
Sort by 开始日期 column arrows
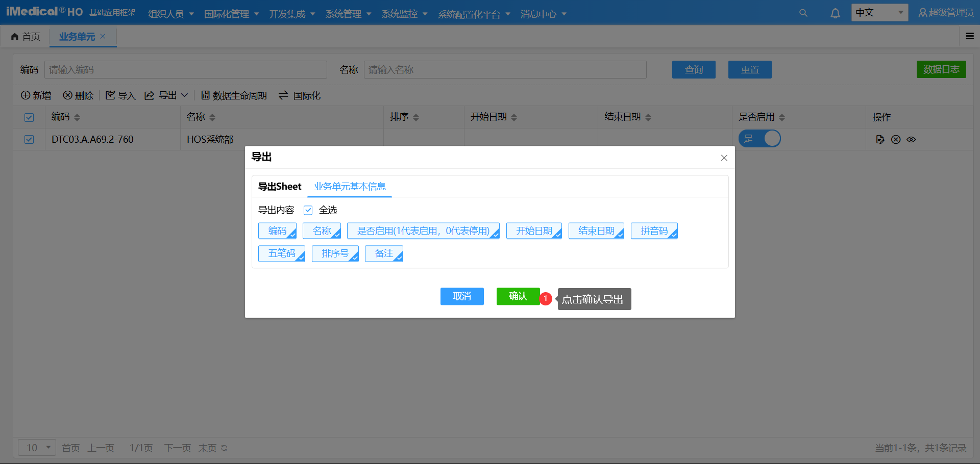point(514,117)
